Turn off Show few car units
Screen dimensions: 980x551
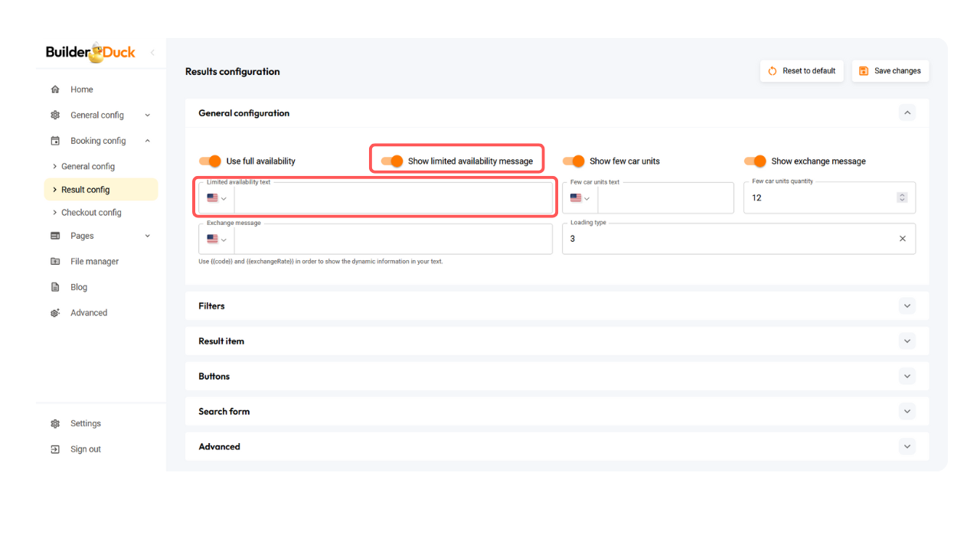[x=573, y=161]
